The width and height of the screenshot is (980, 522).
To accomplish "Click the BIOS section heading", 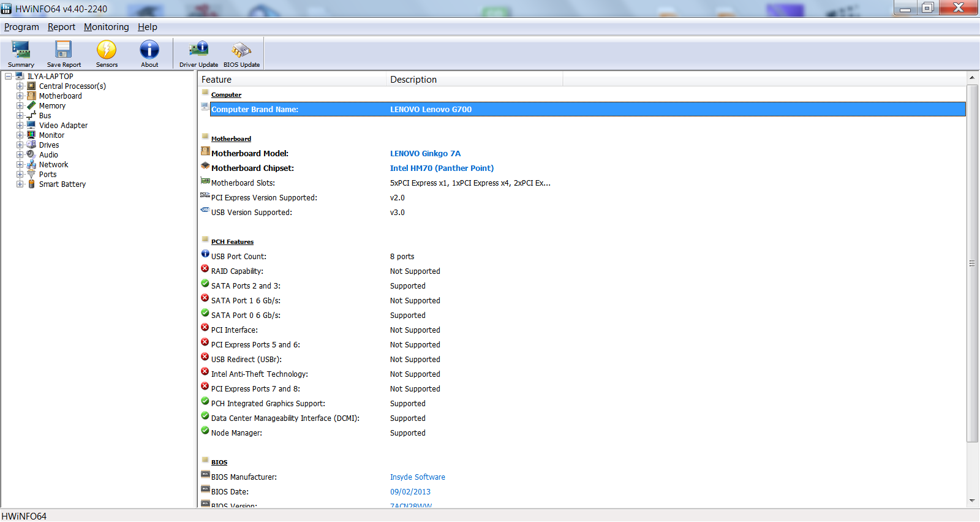I will (219, 463).
